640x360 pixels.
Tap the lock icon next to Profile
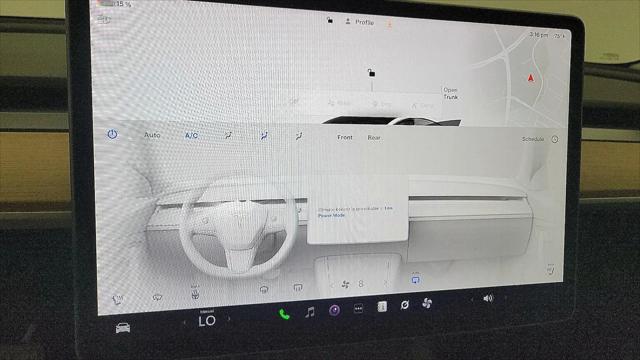(330, 20)
